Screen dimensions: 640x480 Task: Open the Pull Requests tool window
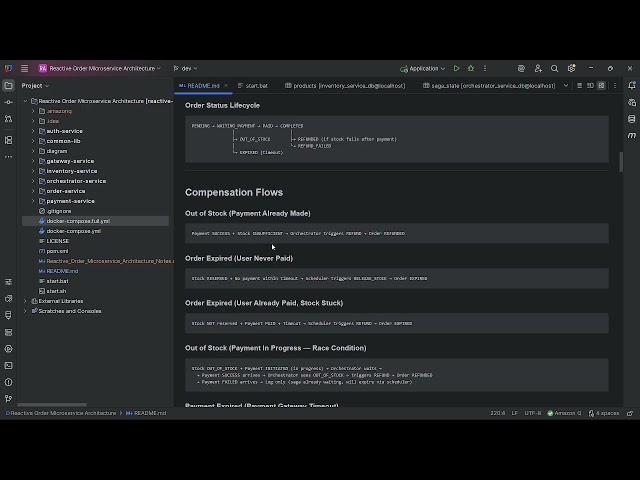tap(8, 119)
